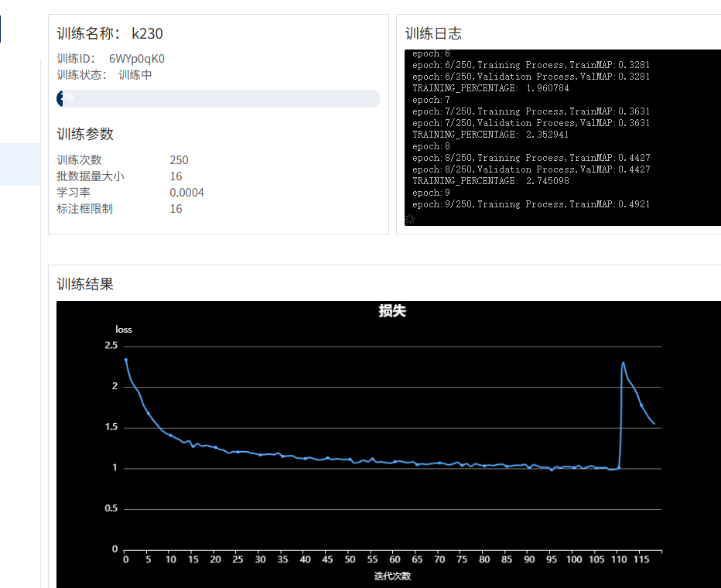Click the 训练参数 heading
This screenshot has width=721, height=588.
[85, 134]
